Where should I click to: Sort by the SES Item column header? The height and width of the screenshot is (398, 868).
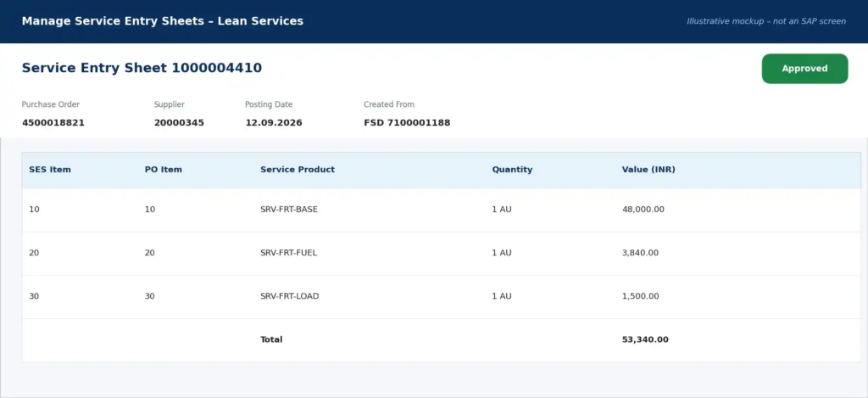[x=50, y=170]
